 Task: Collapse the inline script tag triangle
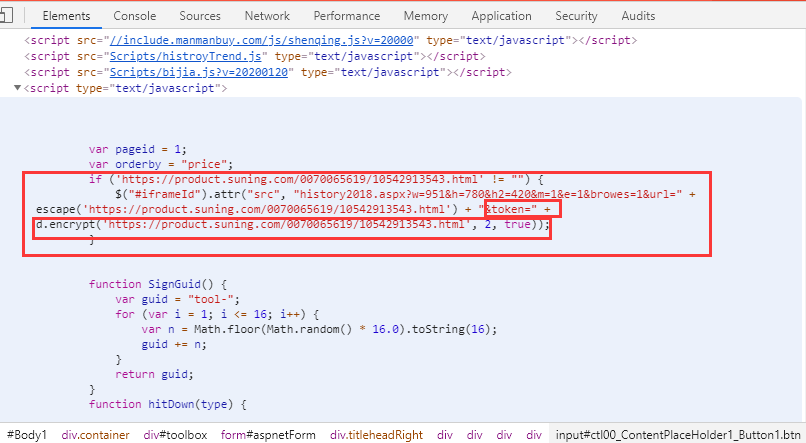17,88
